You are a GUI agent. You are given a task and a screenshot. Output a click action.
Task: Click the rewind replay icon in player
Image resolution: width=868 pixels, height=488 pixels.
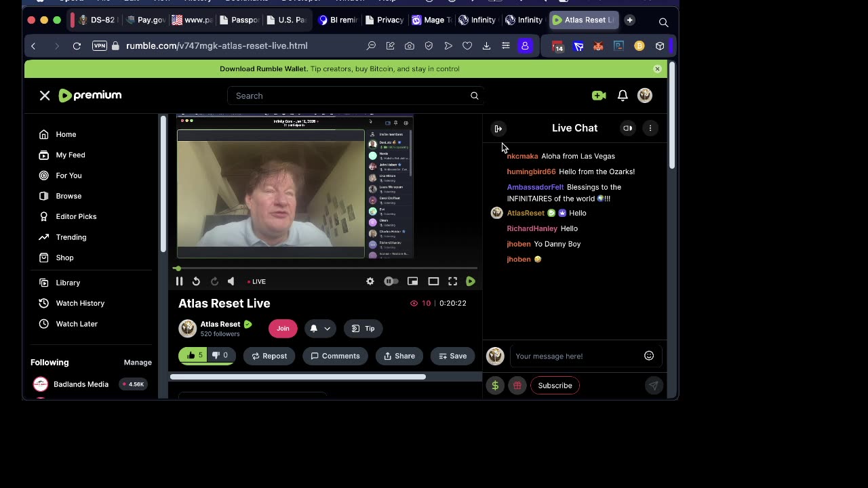(x=196, y=281)
